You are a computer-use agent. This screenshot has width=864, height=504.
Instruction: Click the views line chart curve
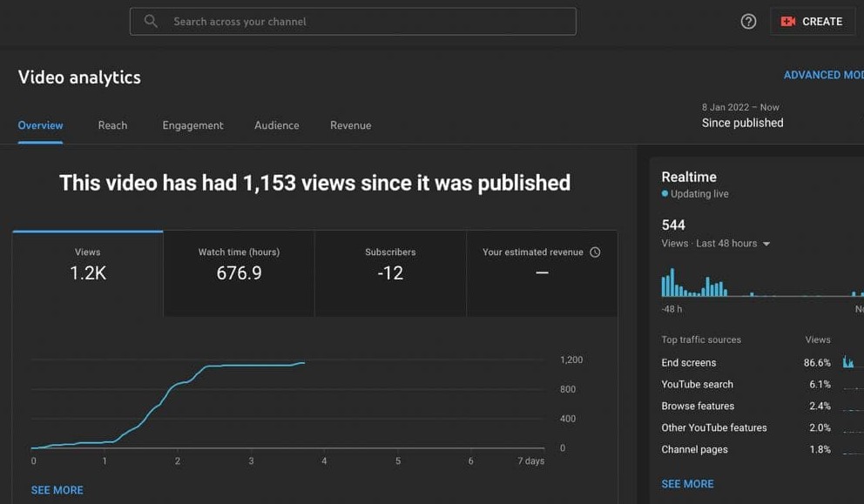click(x=168, y=406)
